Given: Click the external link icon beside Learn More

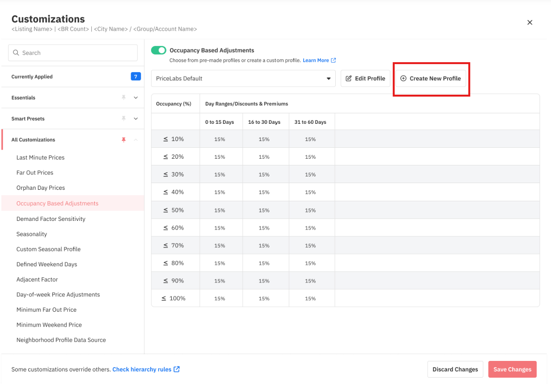Looking at the screenshot, I should pos(333,60).
